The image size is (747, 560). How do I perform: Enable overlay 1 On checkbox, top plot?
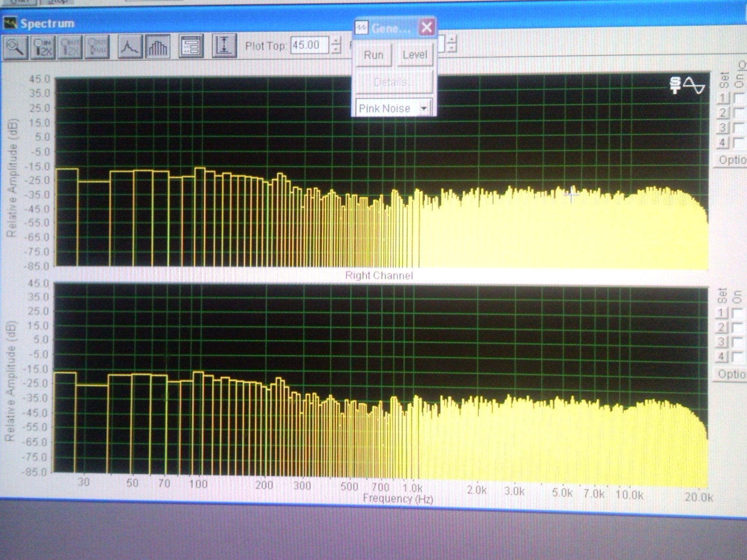[x=739, y=98]
